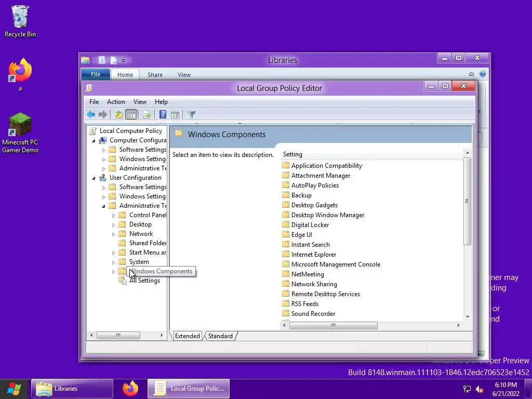Screen dimensions: 532x399
Task: Open Microsoft Management Console folder
Action: [331, 264]
